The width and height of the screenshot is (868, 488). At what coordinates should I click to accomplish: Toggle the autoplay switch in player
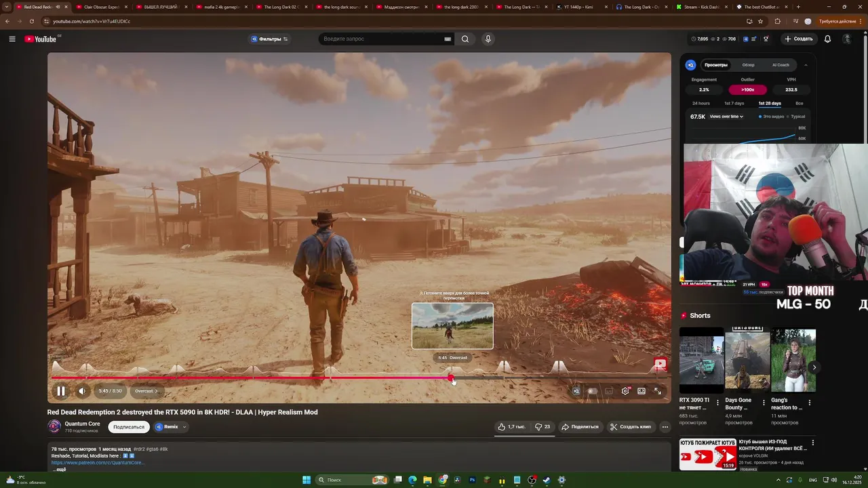tap(593, 391)
